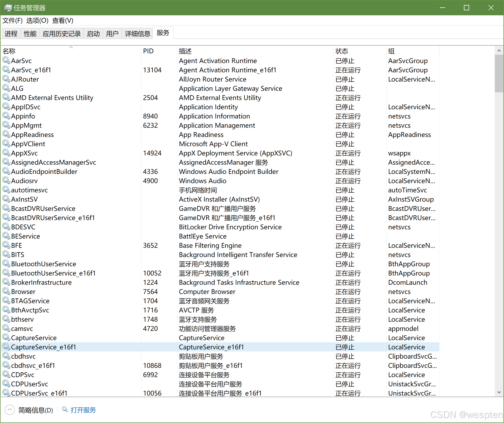
Task: Click the DcomLaunch group cell
Action: pos(408,282)
